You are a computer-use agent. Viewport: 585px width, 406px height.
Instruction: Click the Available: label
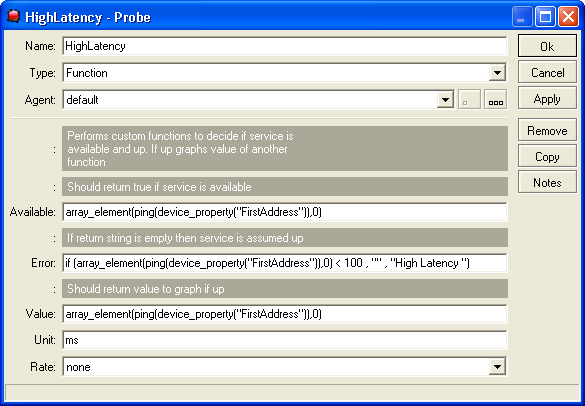32,212
